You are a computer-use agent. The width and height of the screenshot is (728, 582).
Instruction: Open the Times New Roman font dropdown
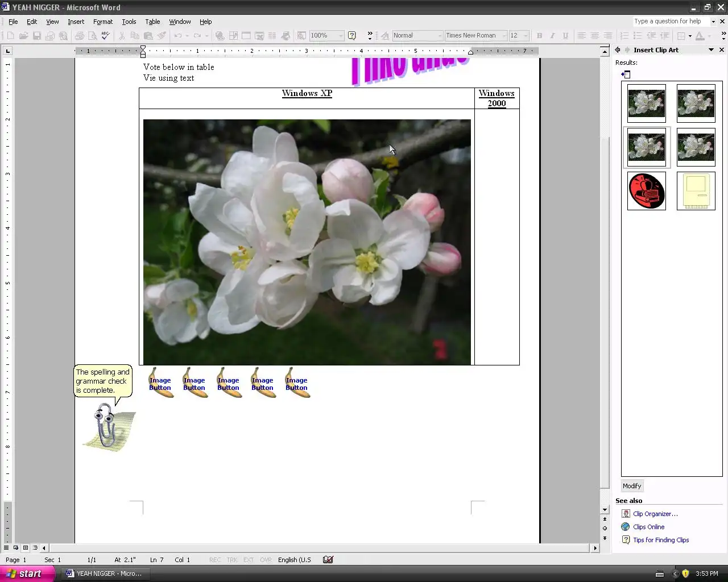point(504,35)
